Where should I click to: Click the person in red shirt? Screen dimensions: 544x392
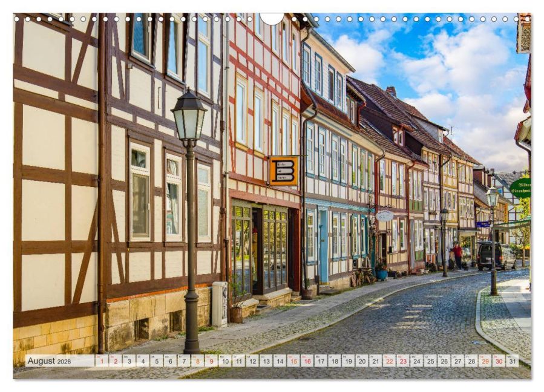pyautogui.click(x=458, y=254)
